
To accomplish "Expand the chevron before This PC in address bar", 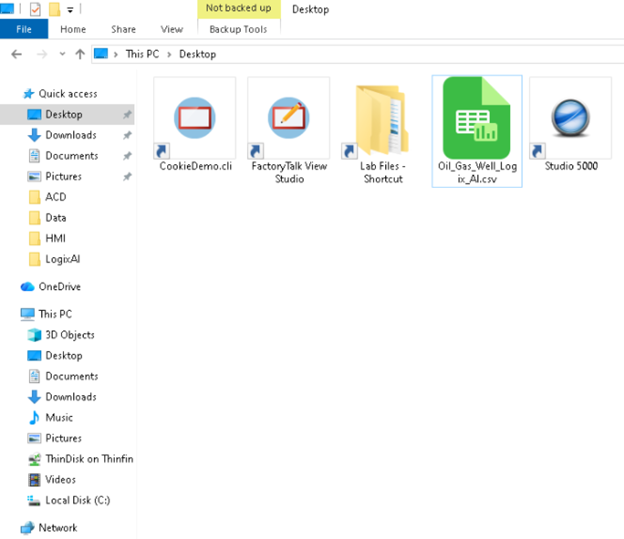I will coord(116,55).
